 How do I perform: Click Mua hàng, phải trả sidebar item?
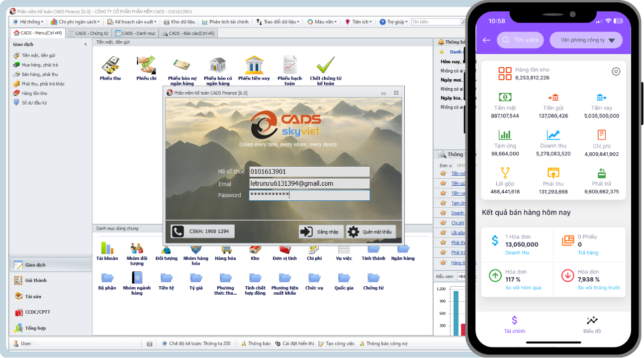tap(36, 65)
